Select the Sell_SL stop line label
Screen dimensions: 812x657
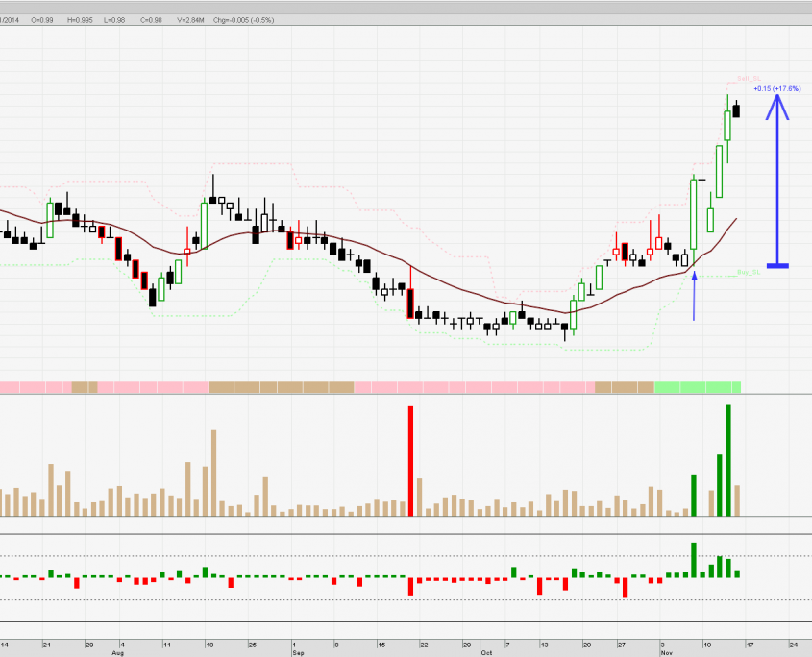point(749,78)
